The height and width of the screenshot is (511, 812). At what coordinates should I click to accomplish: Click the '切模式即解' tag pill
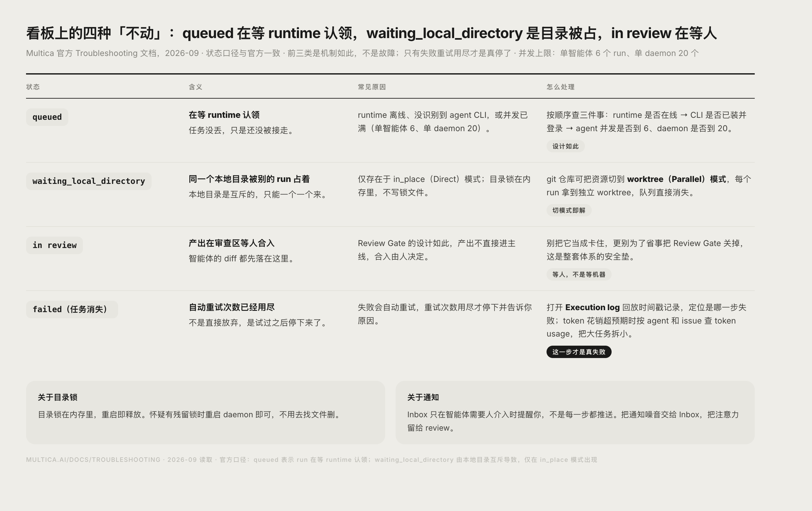(569, 210)
